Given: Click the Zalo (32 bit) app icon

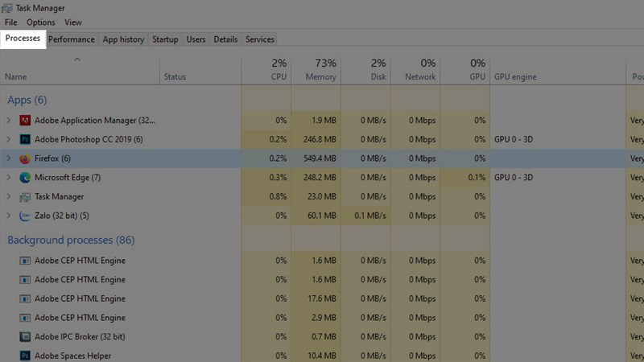Looking at the screenshot, I should 25,216.
